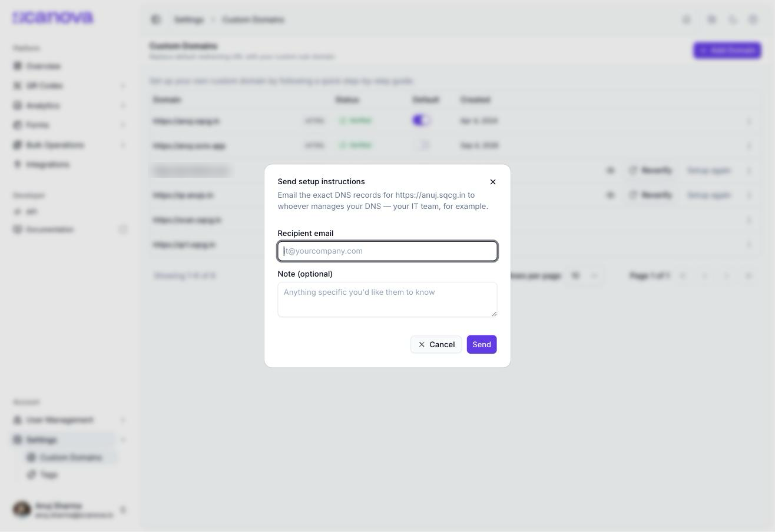Open the Tags sidebar sub-item

pyautogui.click(x=49, y=474)
